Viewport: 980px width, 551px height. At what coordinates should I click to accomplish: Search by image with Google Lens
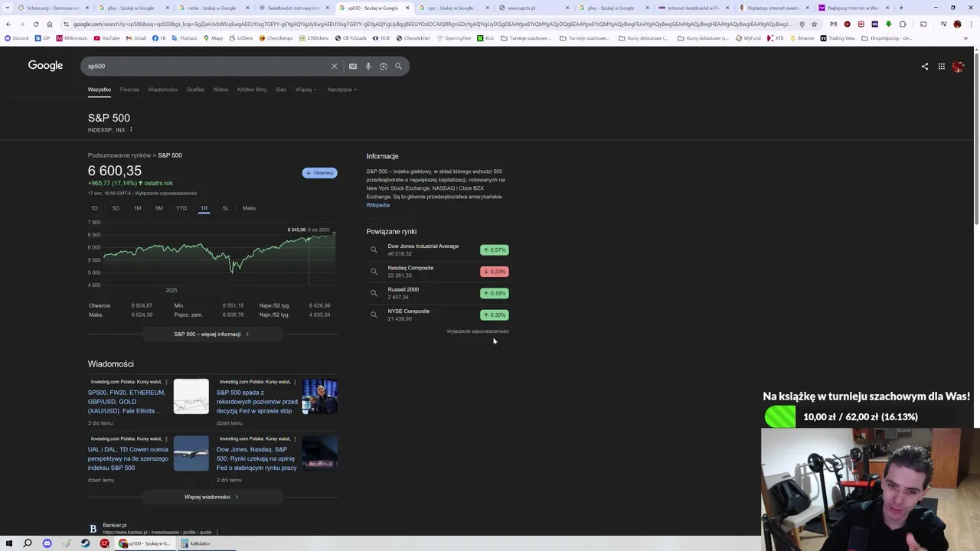(x=384, y=66)
